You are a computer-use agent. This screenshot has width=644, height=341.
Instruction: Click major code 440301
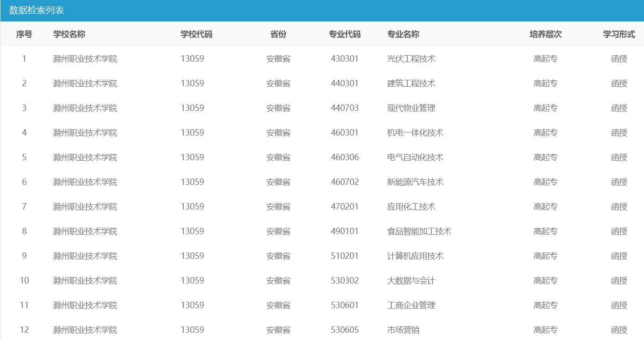[x=345, y=84]
